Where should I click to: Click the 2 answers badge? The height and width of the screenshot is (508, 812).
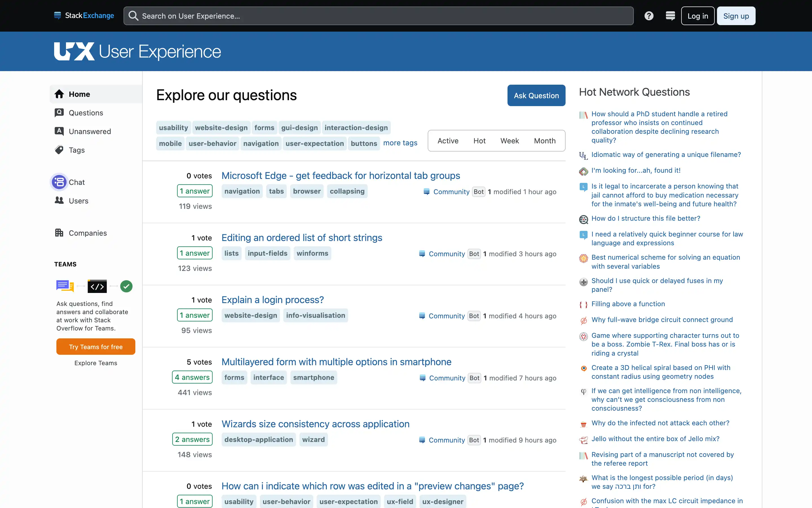tap(192, 439)
